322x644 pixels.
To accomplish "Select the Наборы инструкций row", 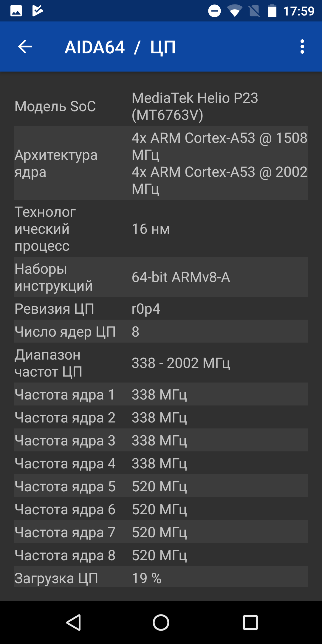I will [161, 277].
